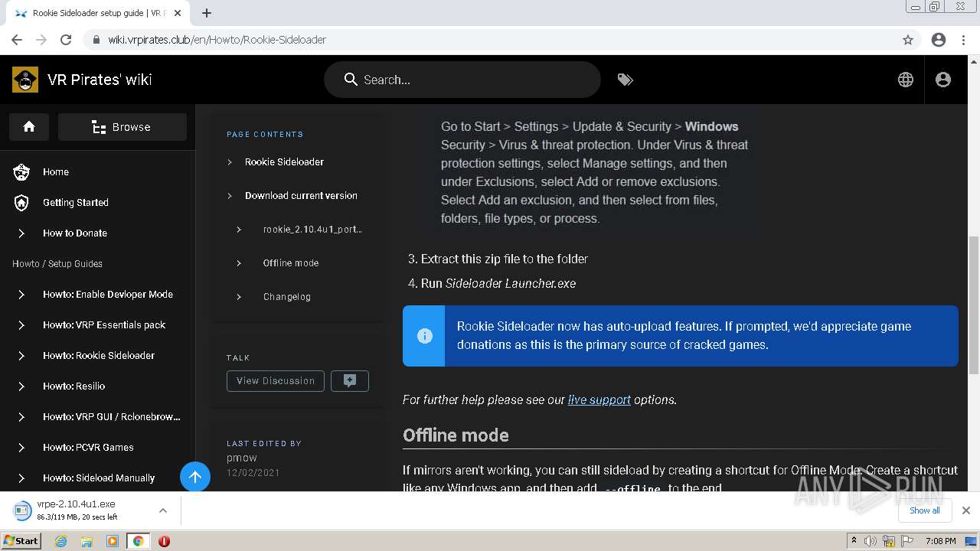The height and width of the screenshot is (551, 980).
Task: Click the browser forward arrow
Action: (x=41, y=40)
